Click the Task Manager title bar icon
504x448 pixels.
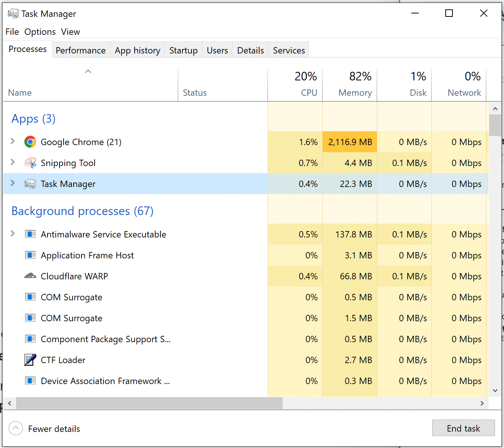[13, 13]
